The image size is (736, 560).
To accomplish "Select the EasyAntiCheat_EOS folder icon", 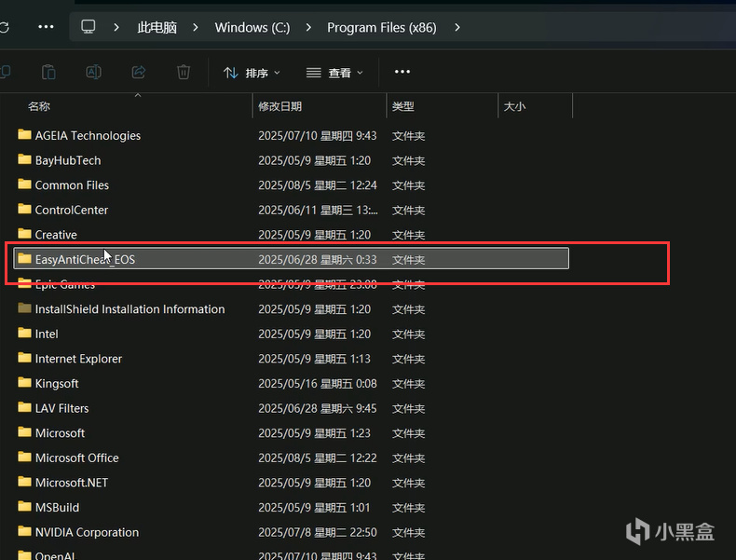I will point(24,259).
